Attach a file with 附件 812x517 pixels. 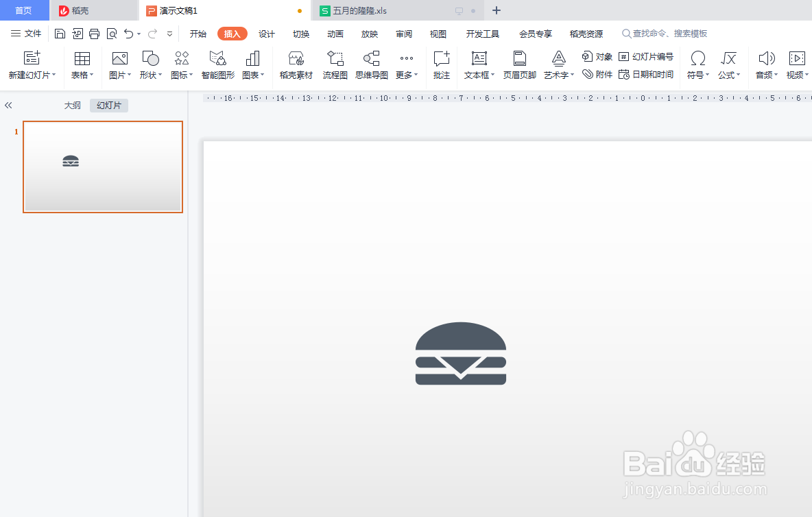click(x=597, y=75)
